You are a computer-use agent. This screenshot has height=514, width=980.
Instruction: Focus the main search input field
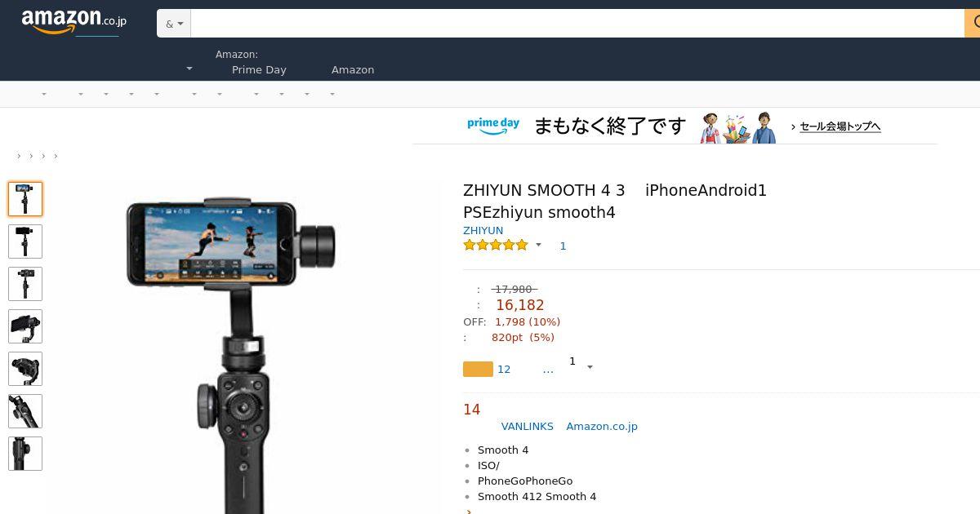click(x=577, y=24)
